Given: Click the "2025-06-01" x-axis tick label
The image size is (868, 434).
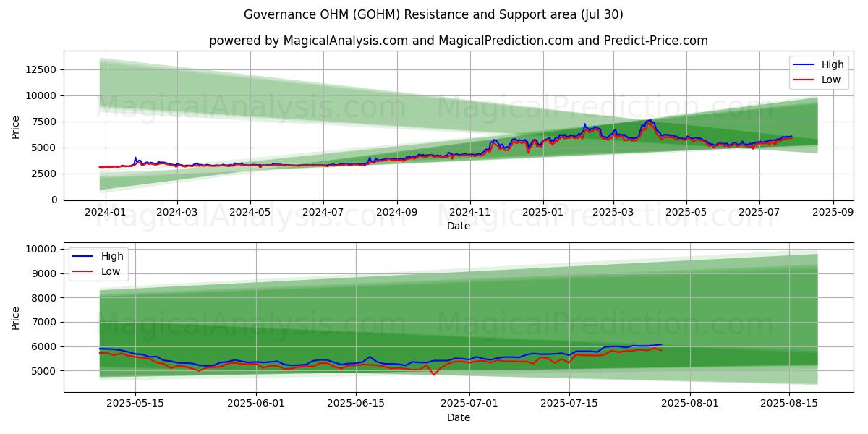Looking at the screenshot, I should 258,404.
